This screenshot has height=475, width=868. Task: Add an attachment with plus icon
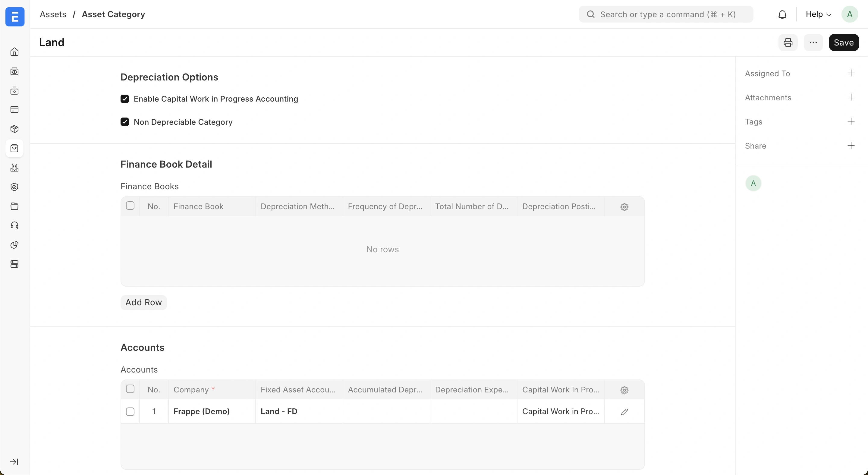851,97
